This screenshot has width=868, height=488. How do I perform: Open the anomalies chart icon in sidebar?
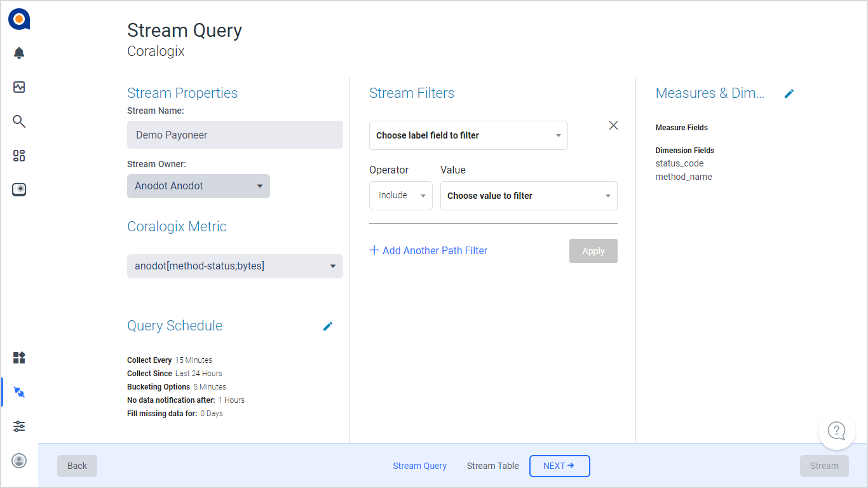(19, 87)
